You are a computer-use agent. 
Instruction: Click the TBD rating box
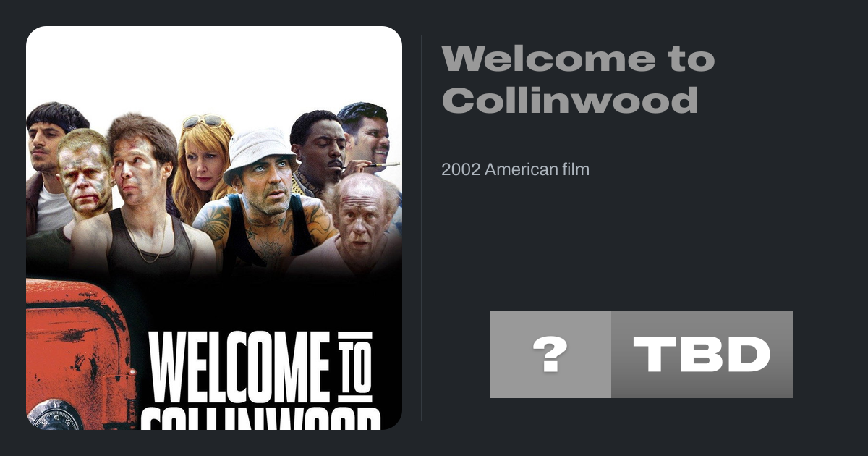pyautogui.click(x=702, y=355)
